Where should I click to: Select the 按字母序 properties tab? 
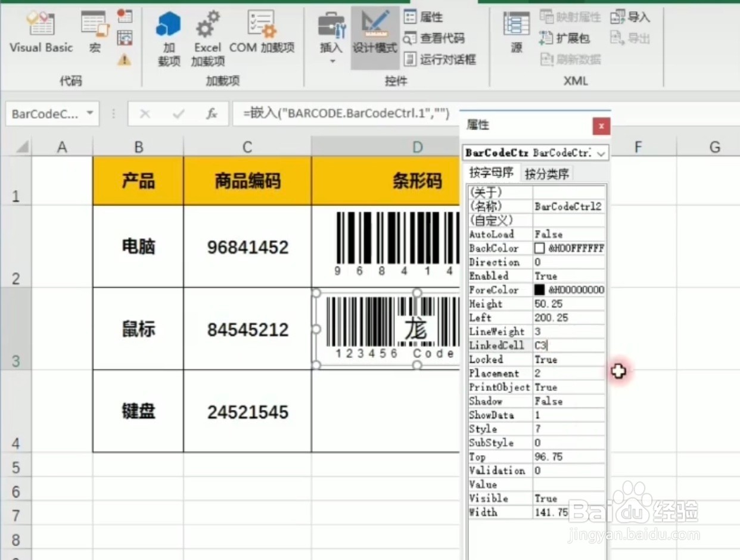click(491, 173)
